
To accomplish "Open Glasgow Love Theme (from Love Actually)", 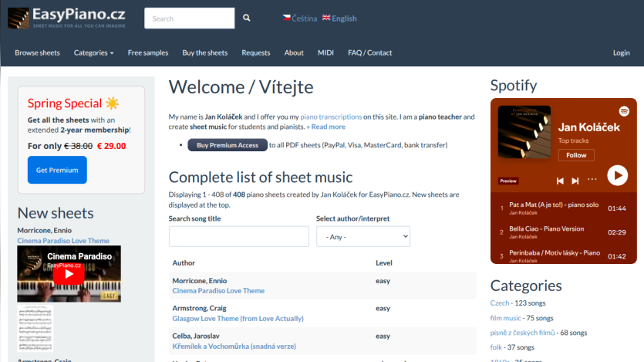I will coord(238,319).
